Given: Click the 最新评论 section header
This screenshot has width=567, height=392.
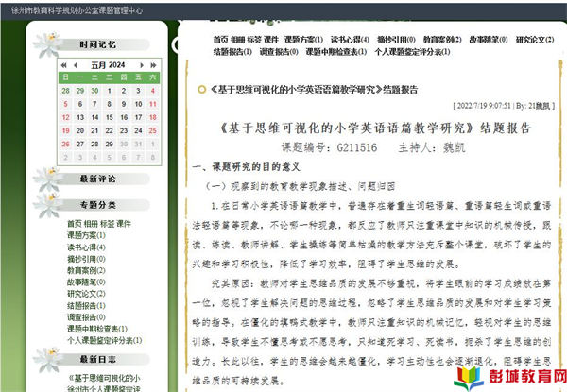Looking at the screenshot, I should click(97, 179).
